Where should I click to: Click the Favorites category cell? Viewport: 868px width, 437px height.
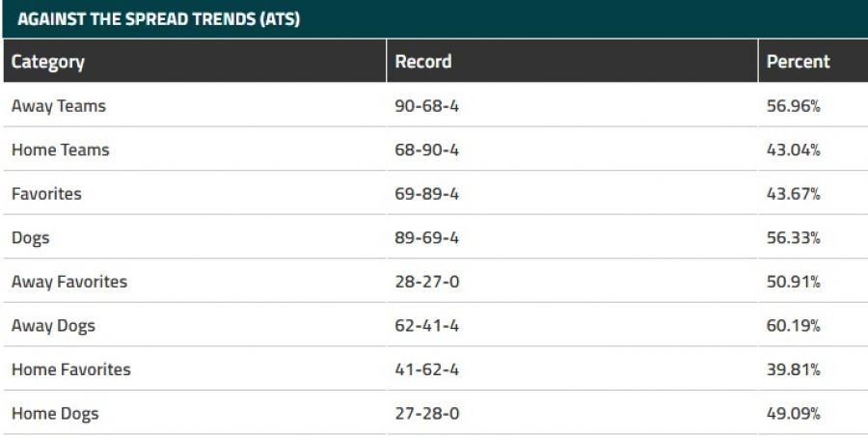46,194
